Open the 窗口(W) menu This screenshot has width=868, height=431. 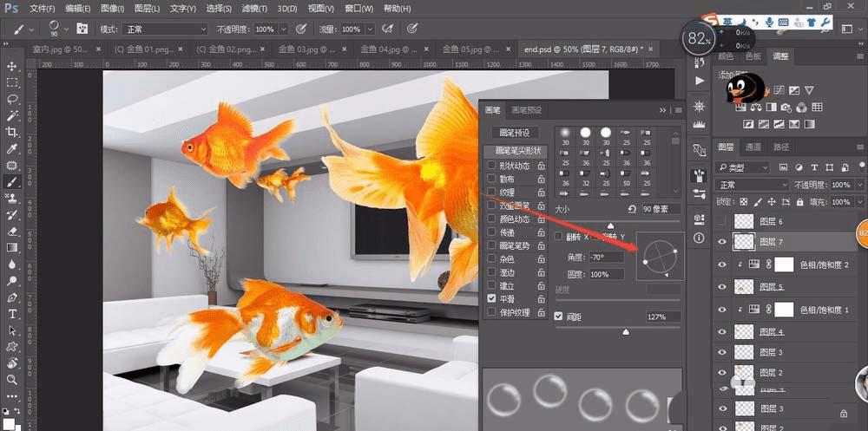(358, 9)
